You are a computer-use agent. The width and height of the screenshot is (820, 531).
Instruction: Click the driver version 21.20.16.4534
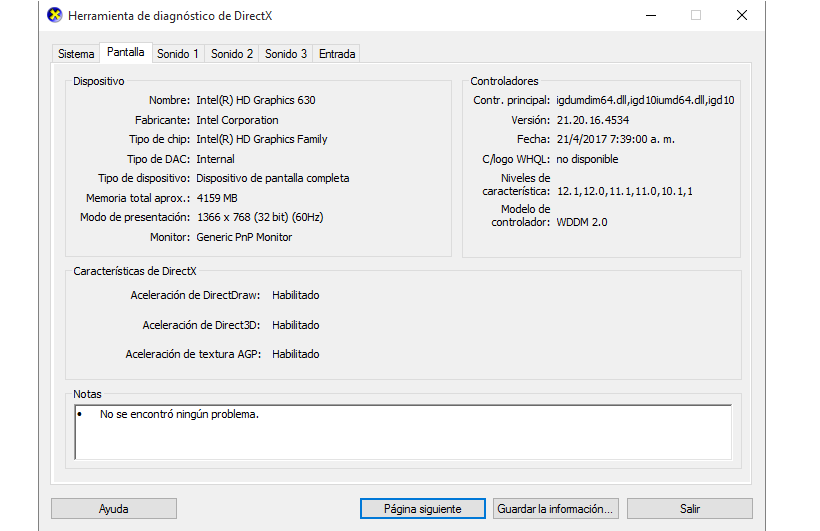pos(593,120)
